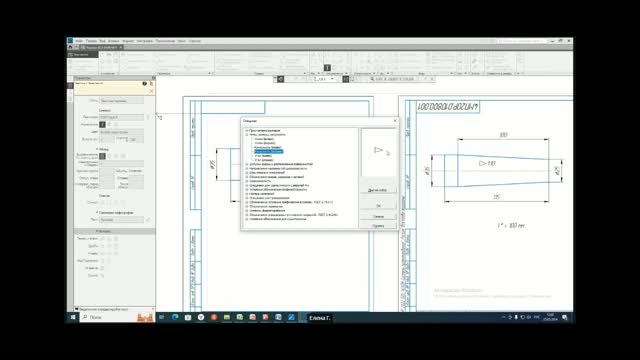Open Task View on the taskbar

(x=162, y=317)
